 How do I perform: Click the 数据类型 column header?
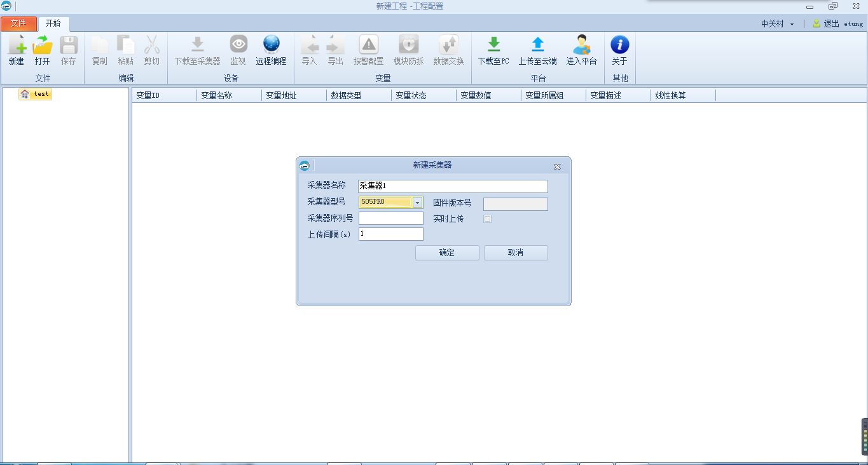click(359, 96)
